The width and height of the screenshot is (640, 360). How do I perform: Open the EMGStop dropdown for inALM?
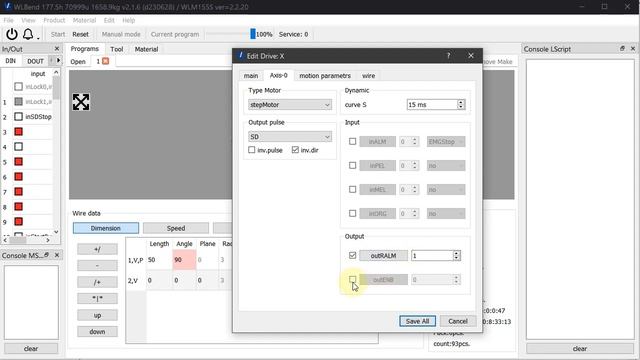point(446,142)
